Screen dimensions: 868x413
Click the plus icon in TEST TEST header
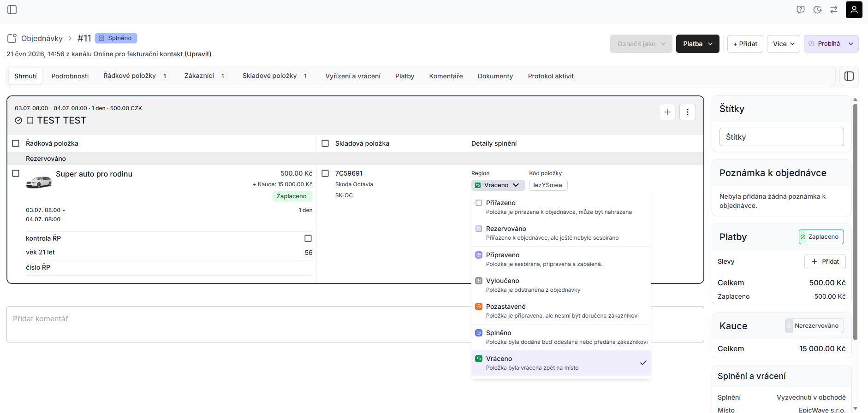pos(667,112)
